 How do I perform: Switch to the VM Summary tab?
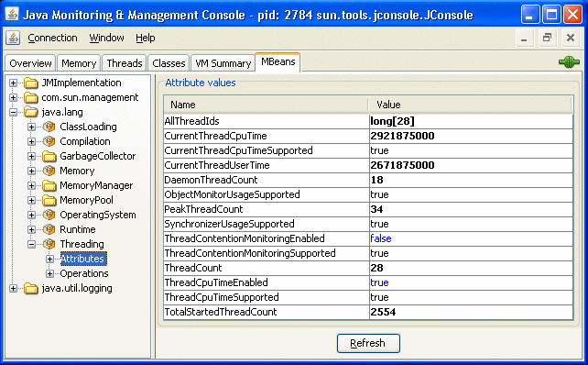pyautogui.click(x=223, y=63)
